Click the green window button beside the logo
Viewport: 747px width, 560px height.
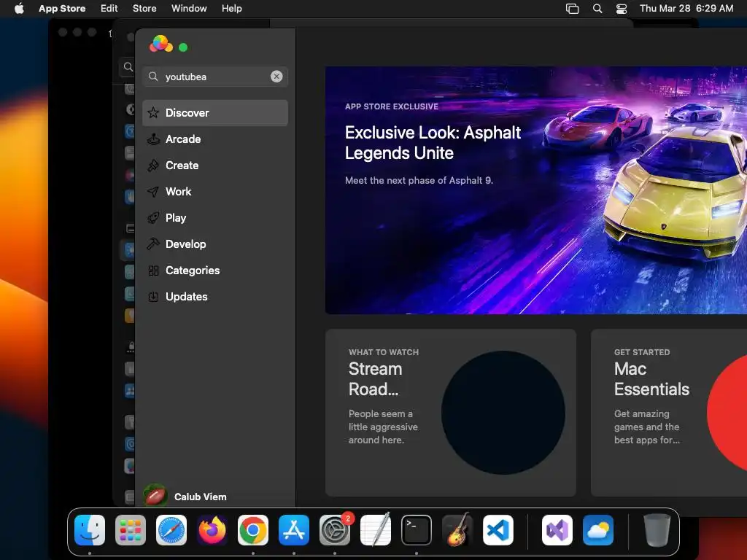pyautogui.click(x=183, y=47)
